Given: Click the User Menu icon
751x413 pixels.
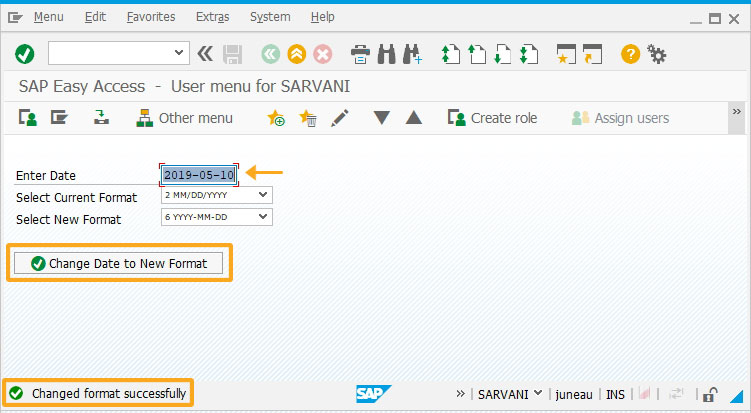Looking at the screenshot, I should pyautogui.click(x=28, y=118).
